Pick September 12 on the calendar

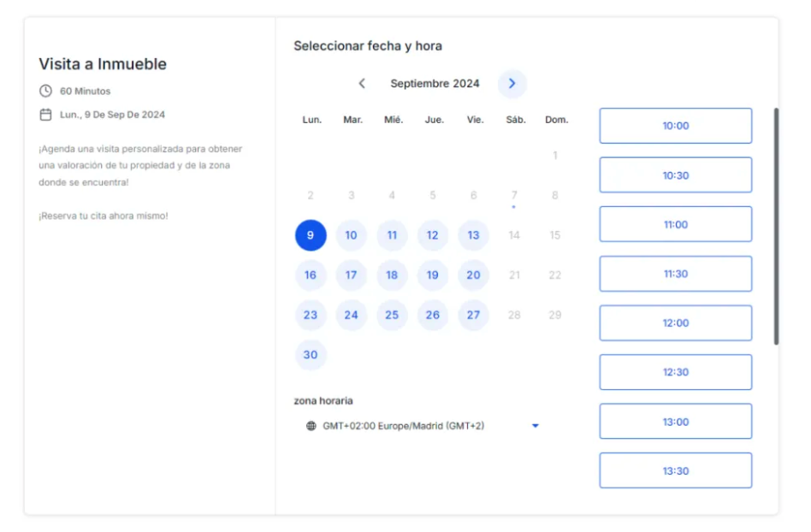point(433,235)
